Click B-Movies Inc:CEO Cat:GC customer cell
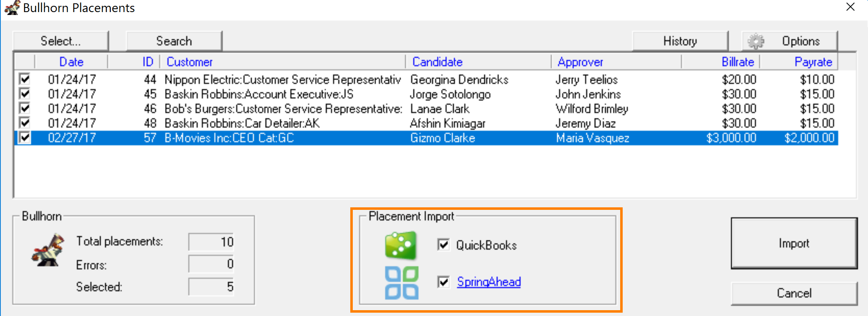The height and width of the screenshot is (316, 868). (229, 138)
